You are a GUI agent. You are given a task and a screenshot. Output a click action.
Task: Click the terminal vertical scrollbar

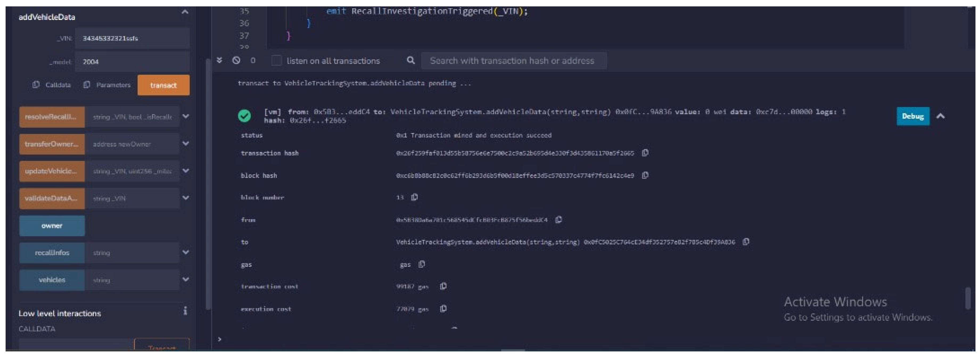pos(968,298)
